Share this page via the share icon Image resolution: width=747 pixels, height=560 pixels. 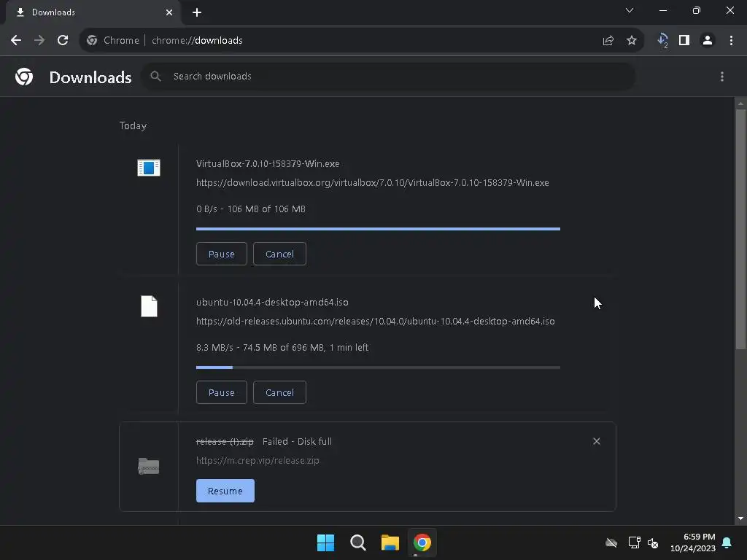(x=608, y=41)
